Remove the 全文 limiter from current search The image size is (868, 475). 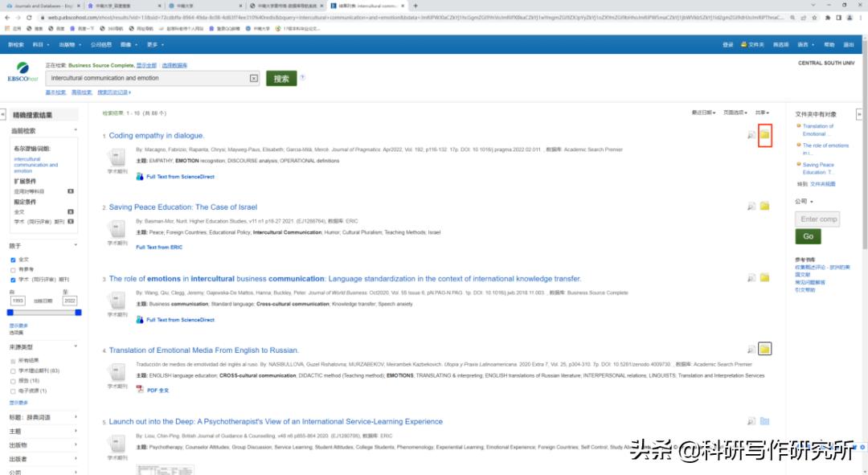70,211
